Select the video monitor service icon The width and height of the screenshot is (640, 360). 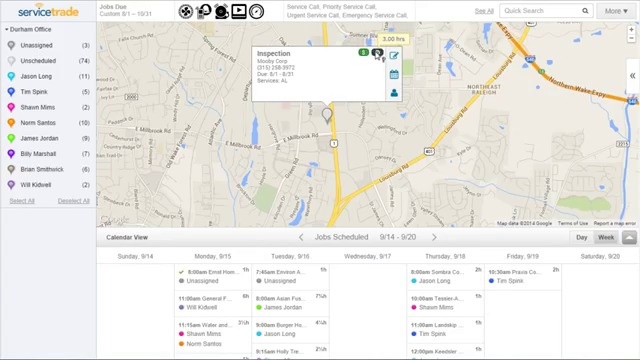tap(239, 11)
